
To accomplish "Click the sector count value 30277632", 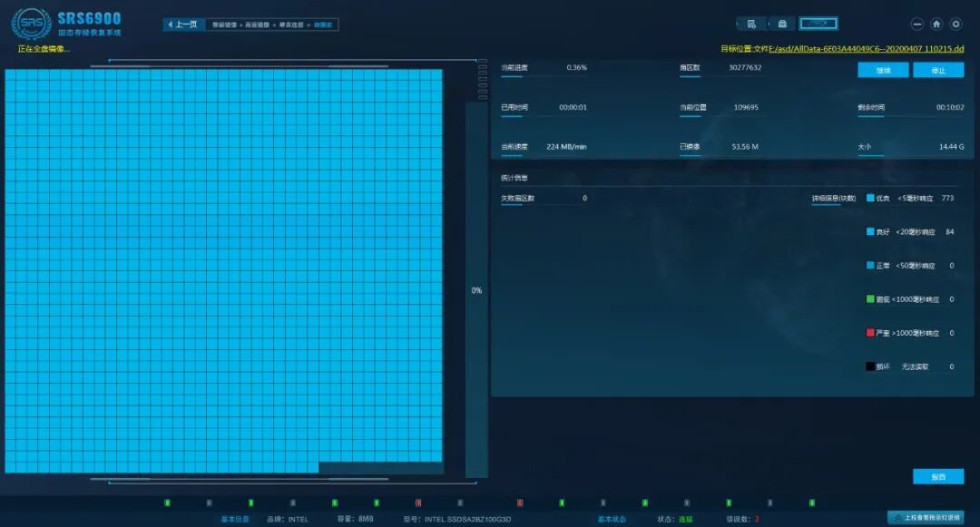I will (x=745, y=67).
